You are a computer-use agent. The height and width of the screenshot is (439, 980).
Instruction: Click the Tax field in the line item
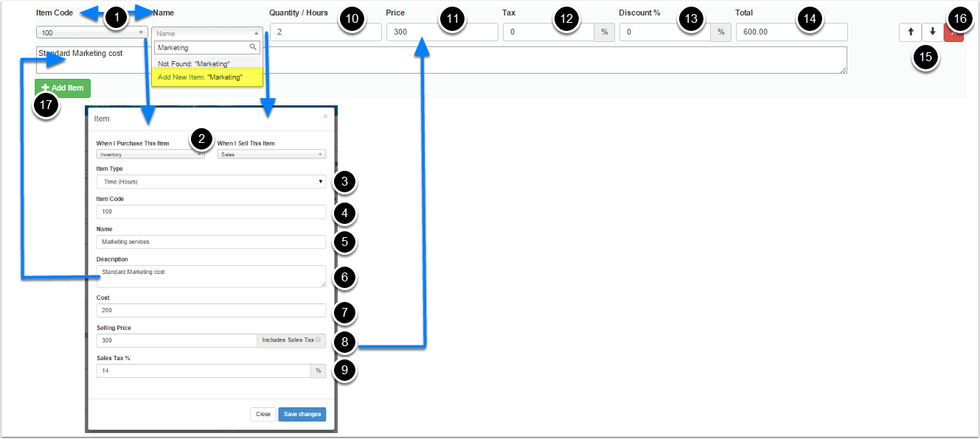click(549, 32)
